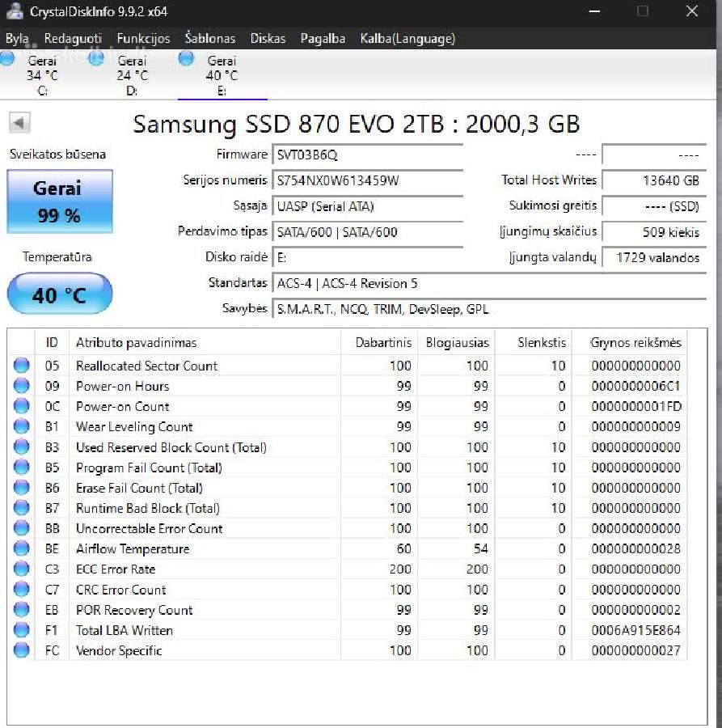Click status orb for Power-on Count row
The height and width of the screenshot is (728, 722).
pos(21,406)
